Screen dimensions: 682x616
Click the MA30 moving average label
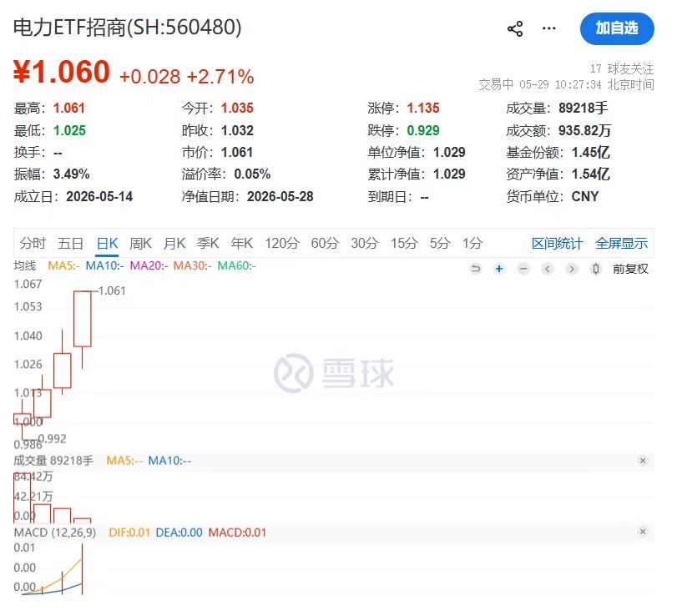pyautogui.click(x=192, y=265)
